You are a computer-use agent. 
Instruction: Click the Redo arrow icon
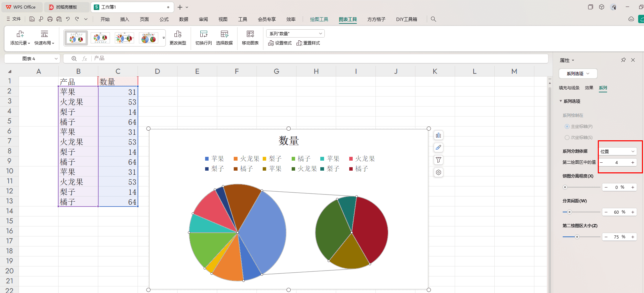pos(77,19)
